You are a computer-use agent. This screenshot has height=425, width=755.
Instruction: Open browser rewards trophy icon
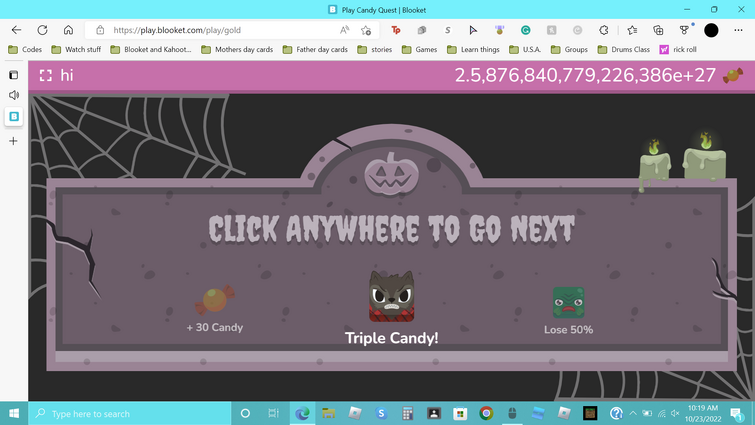(x=684, y=30)
